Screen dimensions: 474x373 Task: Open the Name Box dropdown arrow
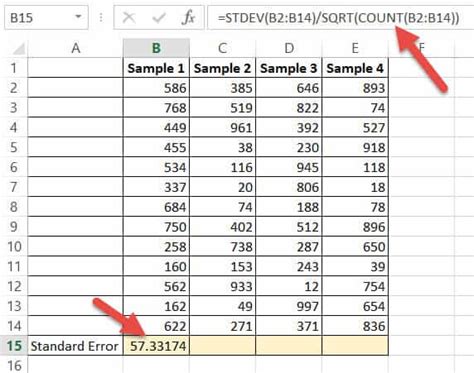point(78,17)
